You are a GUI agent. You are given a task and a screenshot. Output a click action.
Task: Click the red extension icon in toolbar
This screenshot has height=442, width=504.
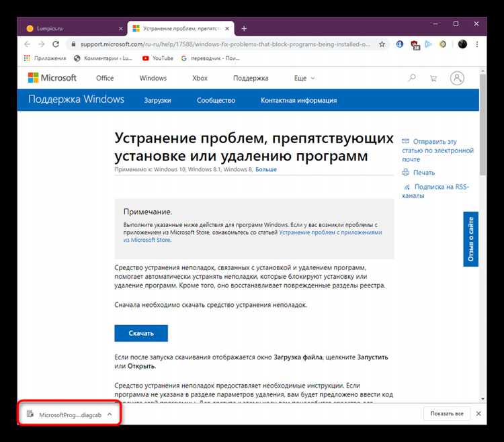click(x=415, y=44)
